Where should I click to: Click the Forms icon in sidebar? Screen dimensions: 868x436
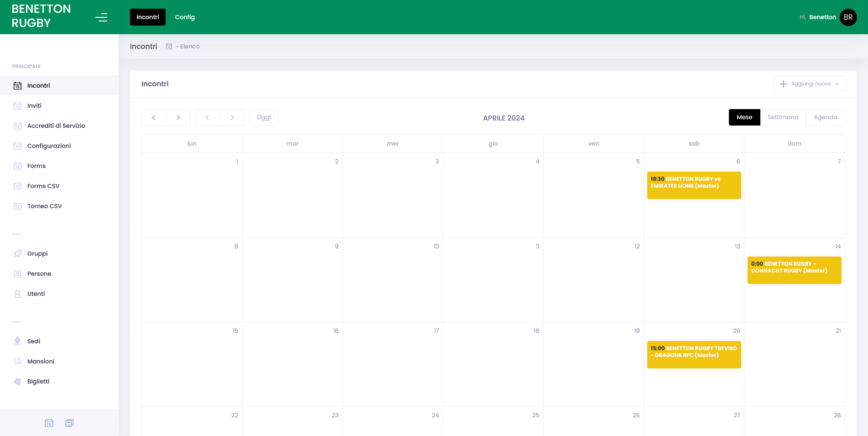[x=17, y=166]
